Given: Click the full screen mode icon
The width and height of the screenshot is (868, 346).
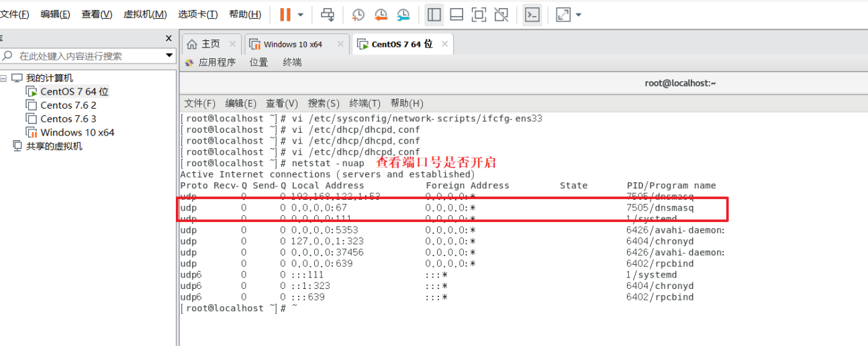Looking at the screenshot, I should coord(479,14).
